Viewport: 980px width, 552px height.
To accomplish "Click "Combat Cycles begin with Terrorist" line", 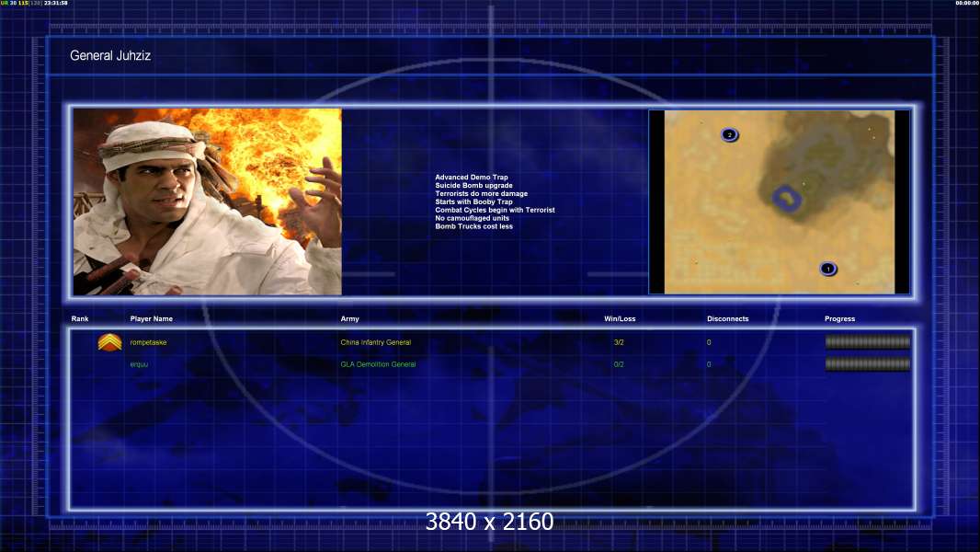I will (495, 210).
